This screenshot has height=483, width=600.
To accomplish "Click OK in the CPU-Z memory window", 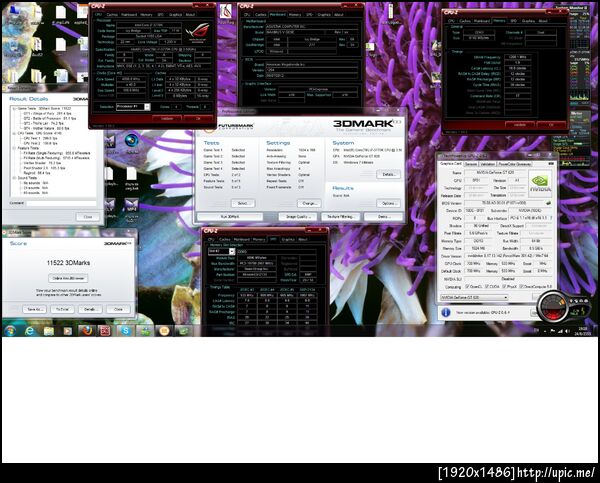I will (x=551, y=125).
